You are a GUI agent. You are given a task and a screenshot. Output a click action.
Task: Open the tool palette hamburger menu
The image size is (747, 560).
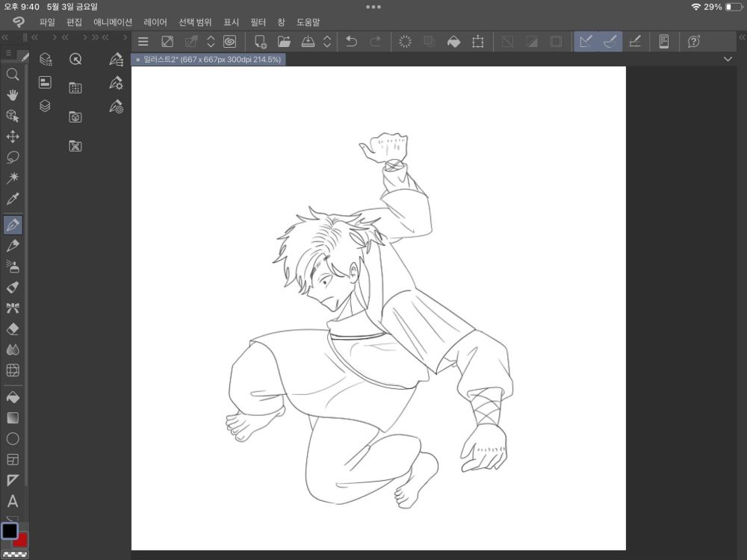8,53
